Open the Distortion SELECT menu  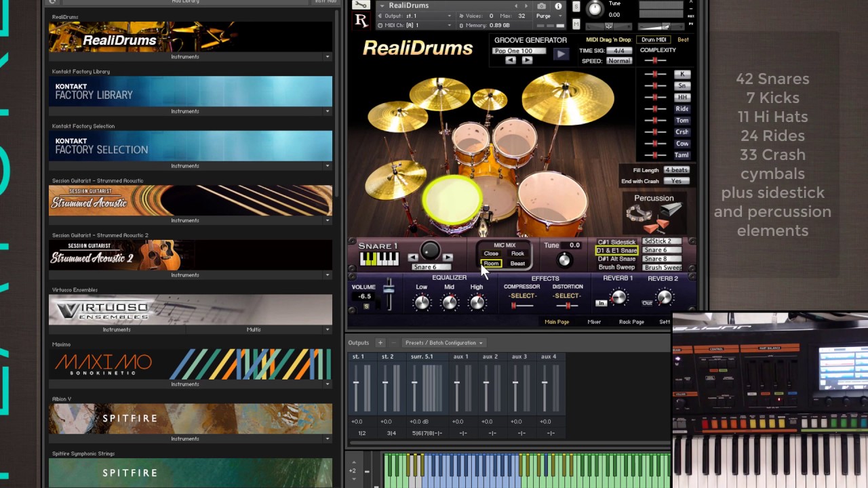click(567, 296)
